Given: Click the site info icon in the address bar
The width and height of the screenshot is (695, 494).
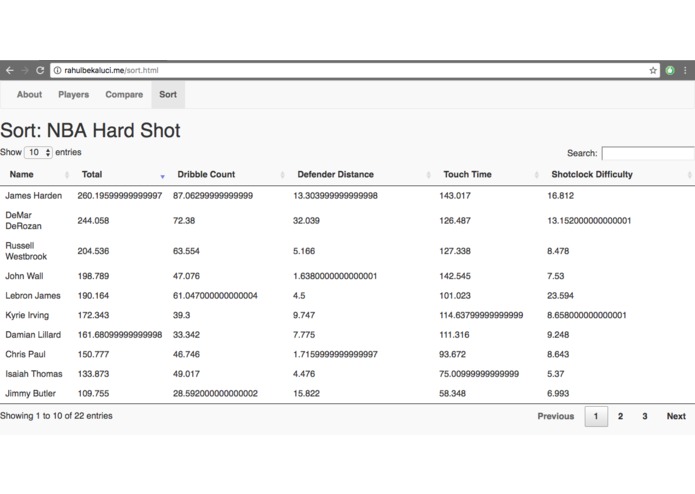Looking at the screenshot, I should [58, 70].
